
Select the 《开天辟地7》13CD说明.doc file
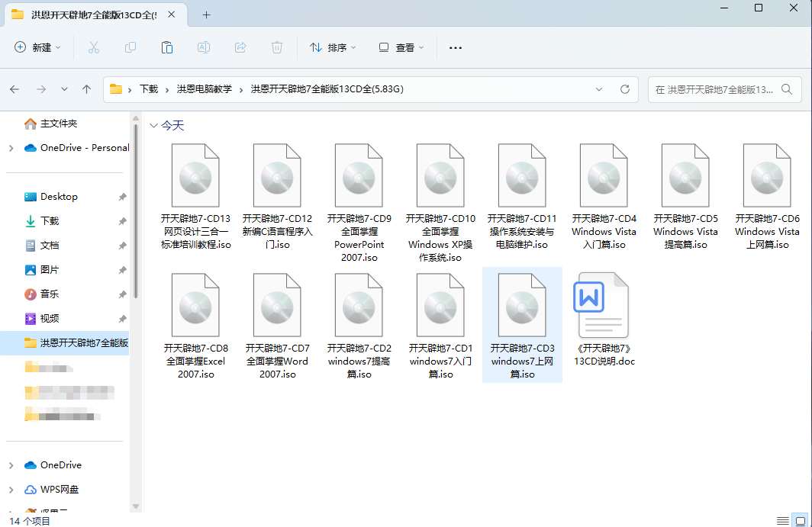click(x=604, y=320)
